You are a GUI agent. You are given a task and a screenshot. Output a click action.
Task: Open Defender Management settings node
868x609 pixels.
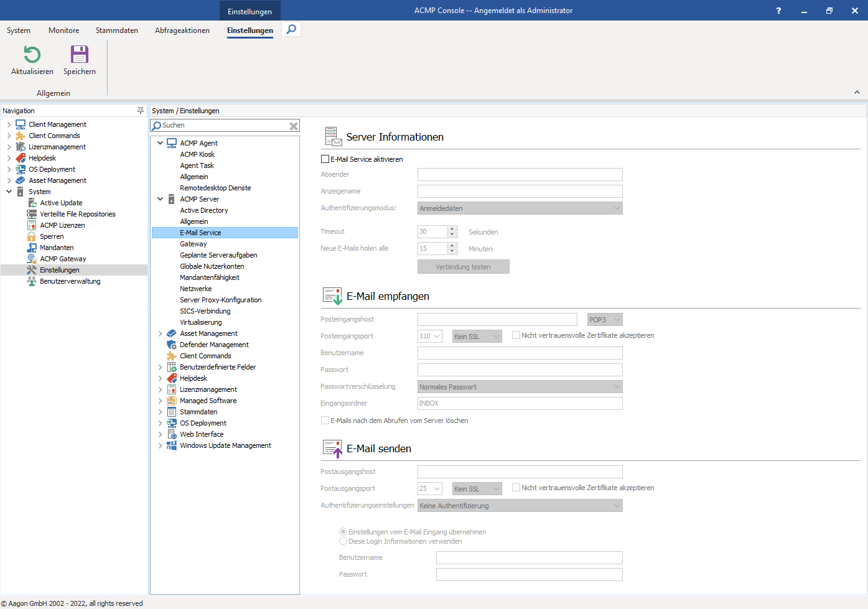214,345
